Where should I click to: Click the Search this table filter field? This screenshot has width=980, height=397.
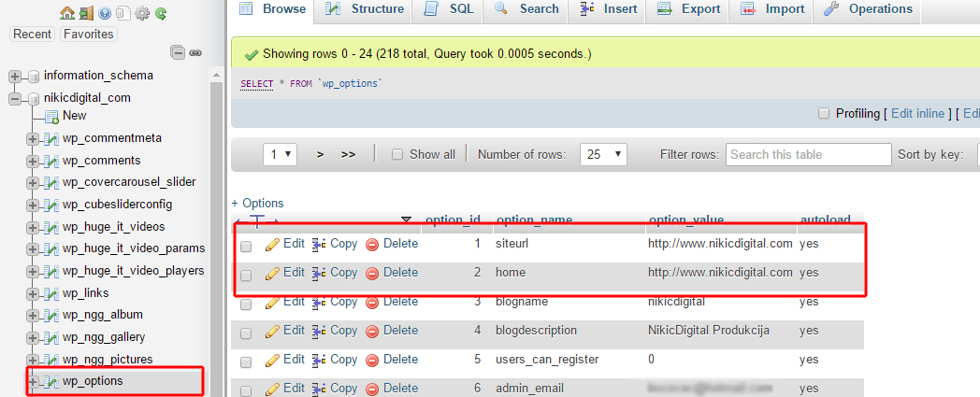[x=809, y=155]
